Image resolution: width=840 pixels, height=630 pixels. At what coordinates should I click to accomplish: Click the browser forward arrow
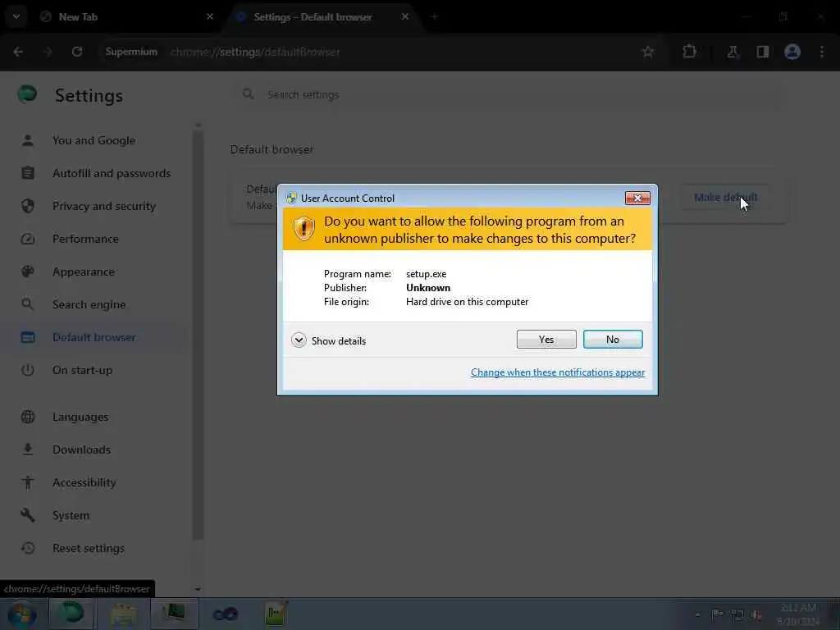point(48,52)
